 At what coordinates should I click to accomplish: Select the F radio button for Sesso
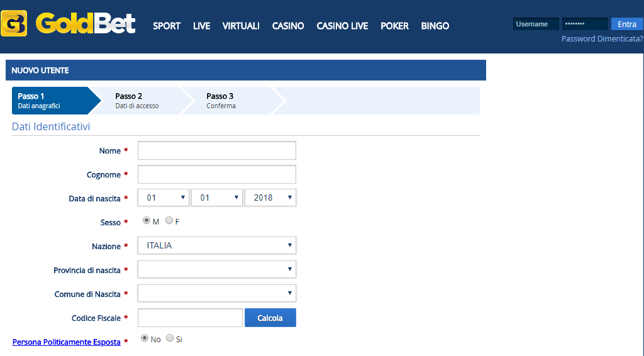tap(169, 221)
